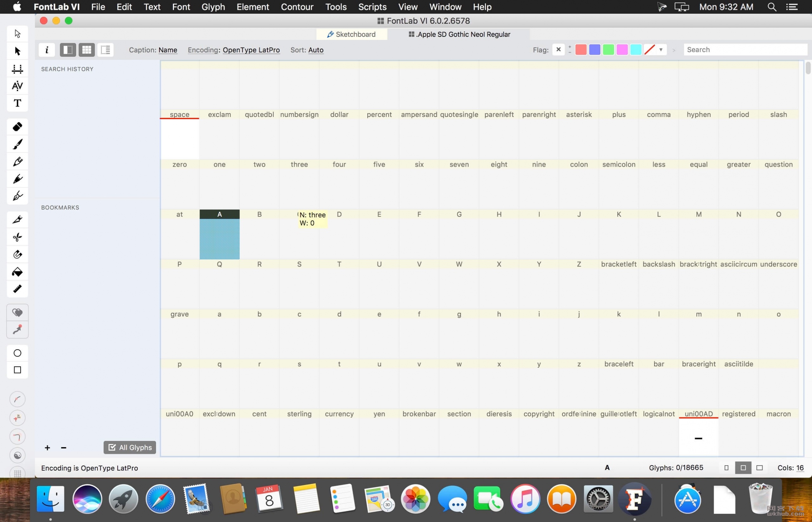Viewport: 812px width, 522px height.
Task: Select the red flag color
Action: 581,50
